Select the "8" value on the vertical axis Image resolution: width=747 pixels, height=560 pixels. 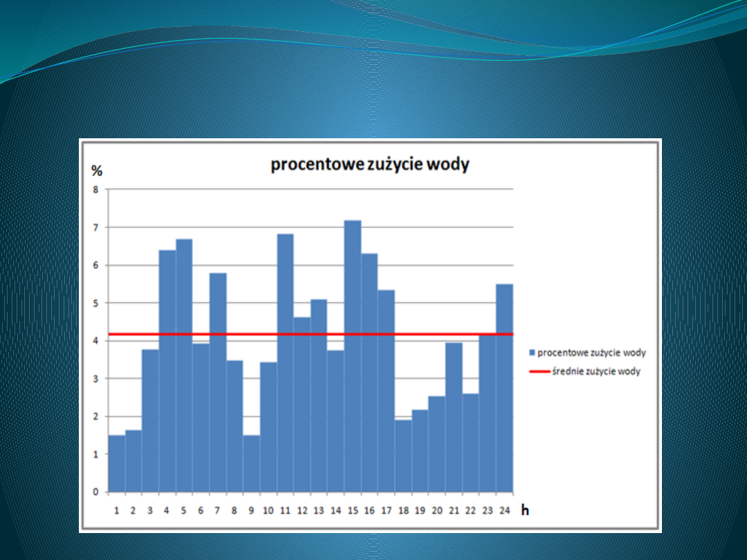click(97, 189)
